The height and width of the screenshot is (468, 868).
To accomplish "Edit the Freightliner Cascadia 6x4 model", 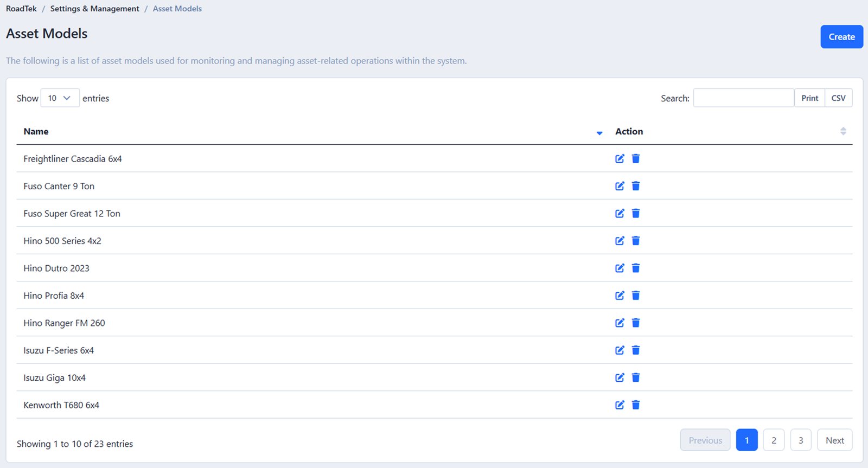I will [x=620, y=159].
